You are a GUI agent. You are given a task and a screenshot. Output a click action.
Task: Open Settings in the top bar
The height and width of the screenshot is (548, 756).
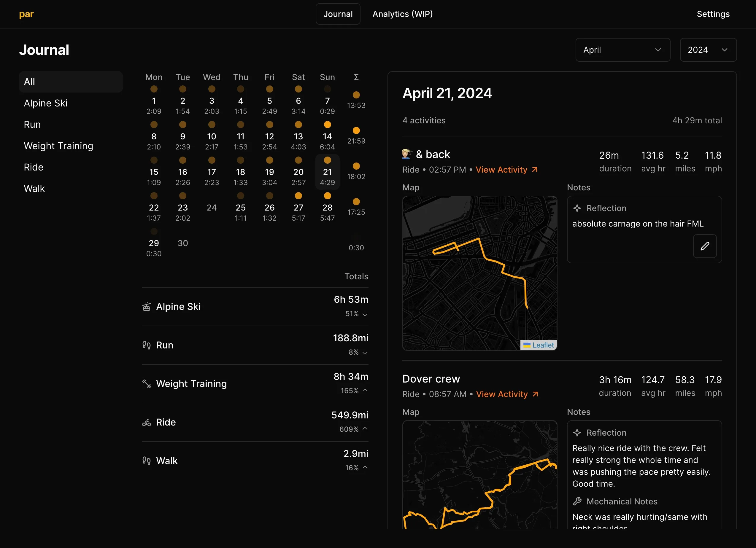tap(713, 14)
